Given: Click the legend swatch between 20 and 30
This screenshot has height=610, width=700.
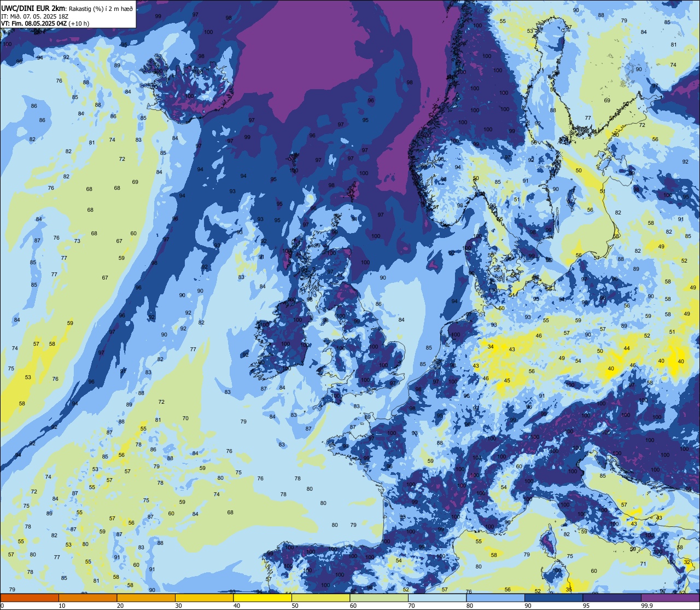Looking at the screenshot, I should point(146,597).
